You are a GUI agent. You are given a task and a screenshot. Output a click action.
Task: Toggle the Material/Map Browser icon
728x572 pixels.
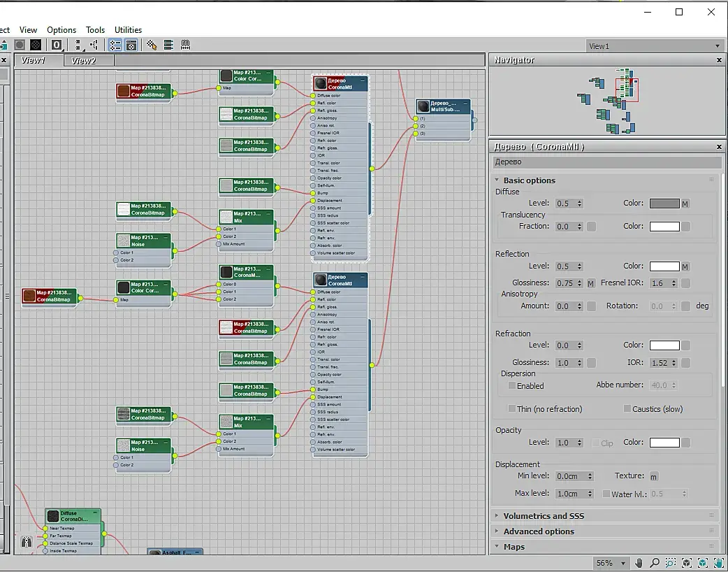(x=115, y=45)
